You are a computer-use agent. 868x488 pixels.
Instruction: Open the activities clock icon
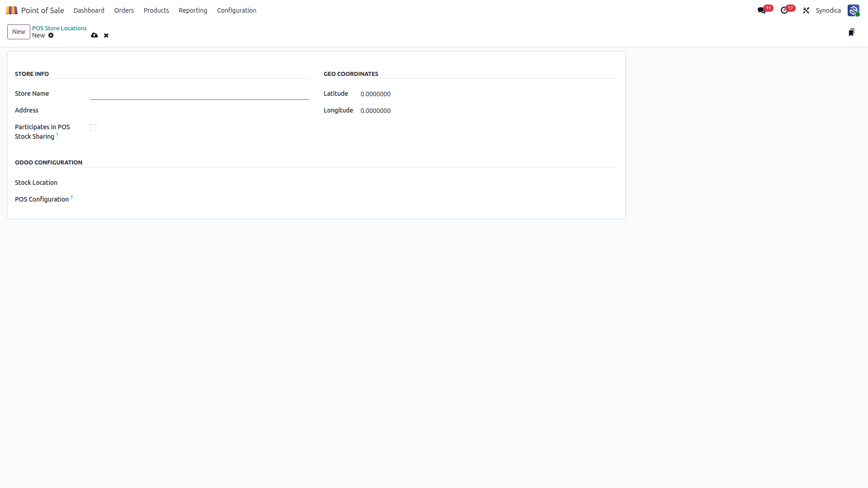click(784, 10)
